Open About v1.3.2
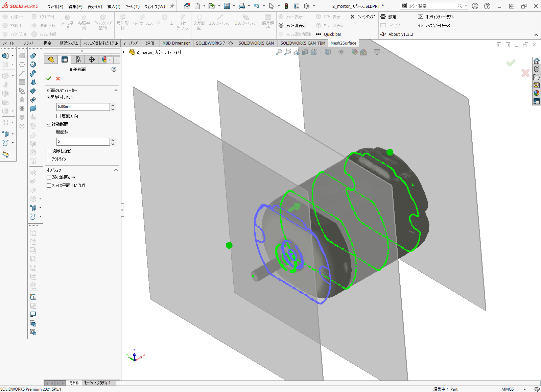Screen dimensions: 541x392 (x=397, y=34)
